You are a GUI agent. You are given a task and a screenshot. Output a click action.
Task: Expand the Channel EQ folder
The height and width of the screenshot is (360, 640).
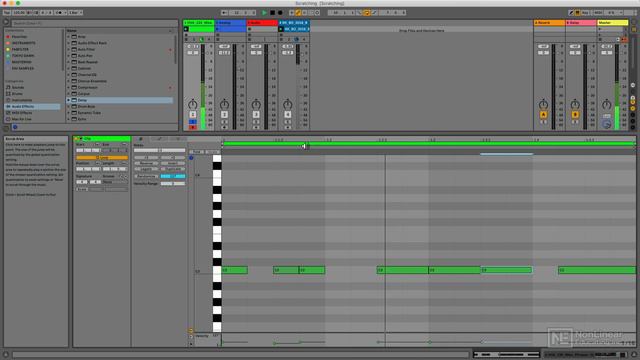pos(68,75)
